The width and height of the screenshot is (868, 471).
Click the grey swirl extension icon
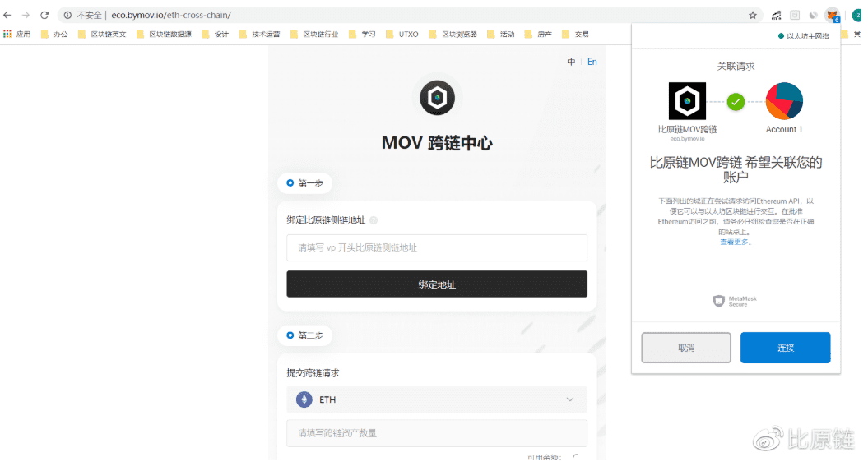click(813, 16)
